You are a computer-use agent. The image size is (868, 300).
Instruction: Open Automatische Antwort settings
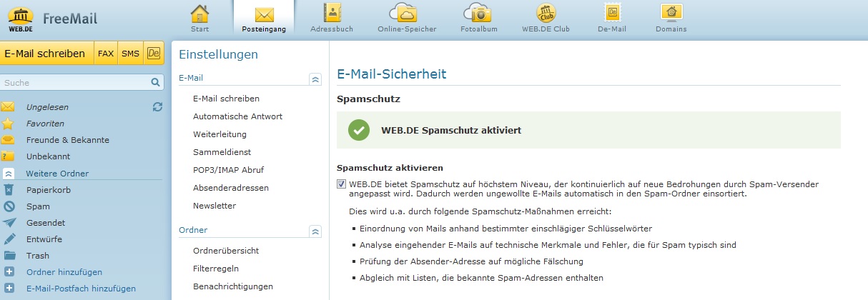[x=237, y=116]
